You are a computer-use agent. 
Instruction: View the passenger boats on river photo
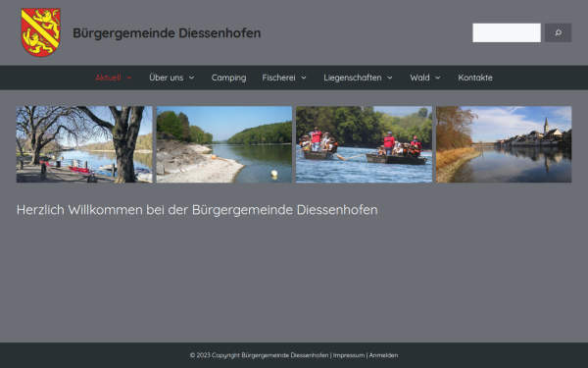364,144
